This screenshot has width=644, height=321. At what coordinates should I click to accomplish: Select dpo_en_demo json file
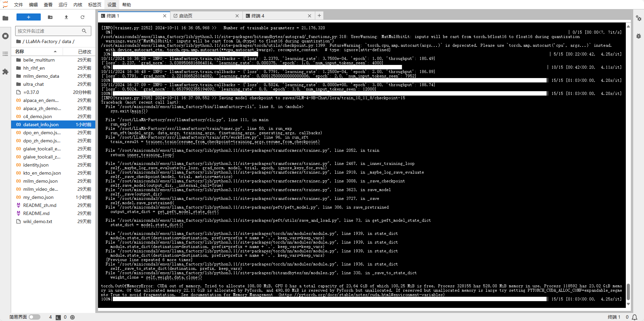tap(53, 133)
